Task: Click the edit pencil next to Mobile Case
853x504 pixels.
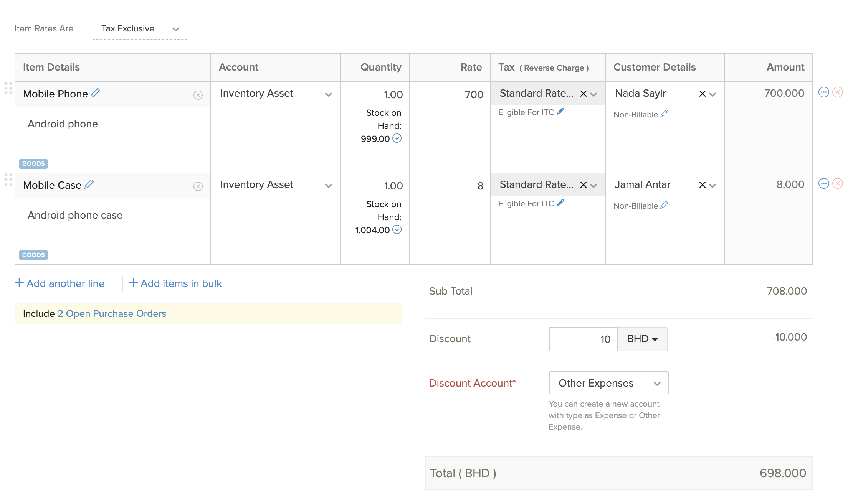Action: [89, 184]
